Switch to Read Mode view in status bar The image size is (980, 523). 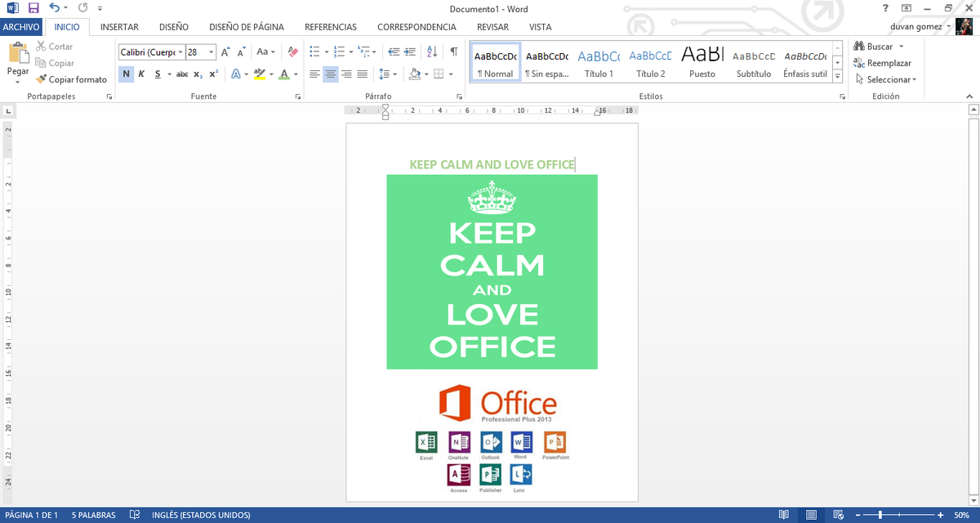[x=784, y=515]
